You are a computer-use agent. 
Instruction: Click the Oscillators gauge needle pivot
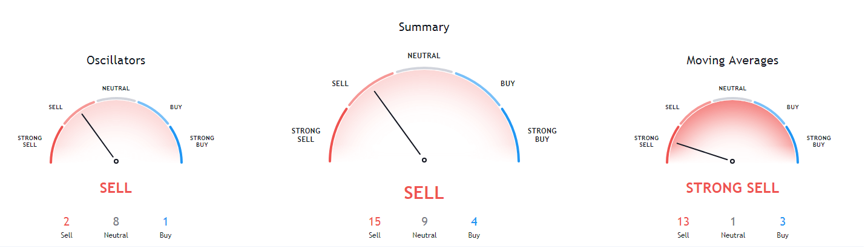(116, 161)
